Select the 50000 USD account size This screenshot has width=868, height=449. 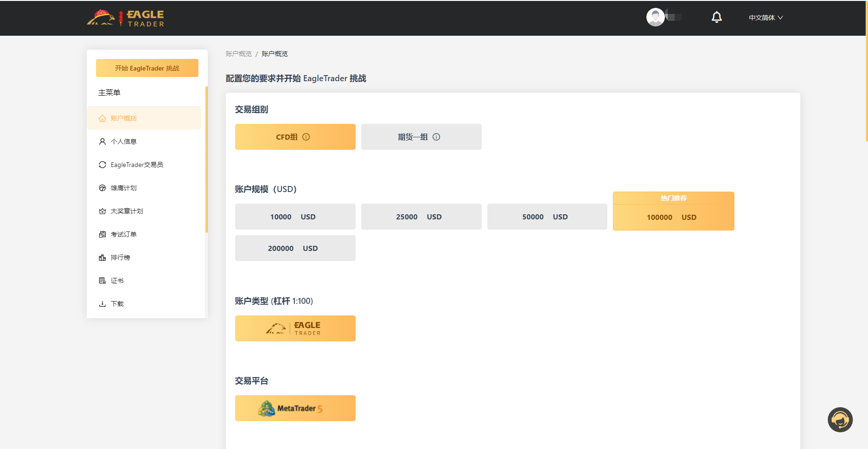click(x=547, y=216)
